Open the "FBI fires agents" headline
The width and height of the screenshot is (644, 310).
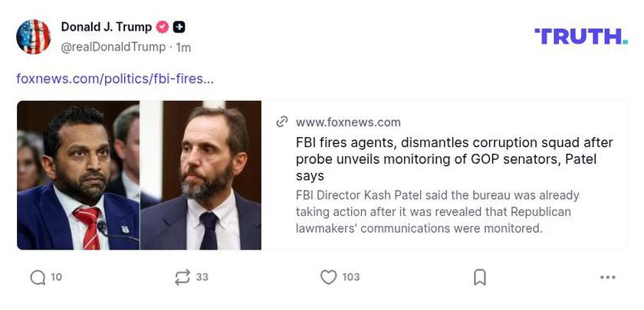pos(454,159)
